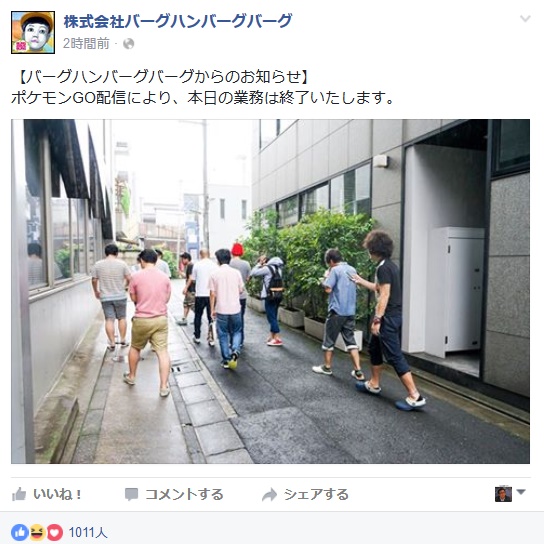The width and height of the screenshot is (544, 544).
Task: Click the globe public-audience icon
Action: coord(129,44)
